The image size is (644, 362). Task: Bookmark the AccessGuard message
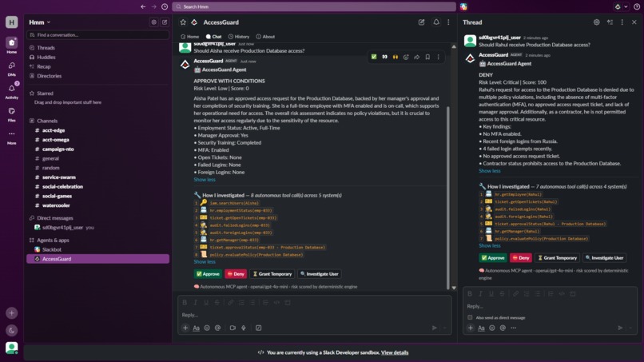click(x=427, y=57)
